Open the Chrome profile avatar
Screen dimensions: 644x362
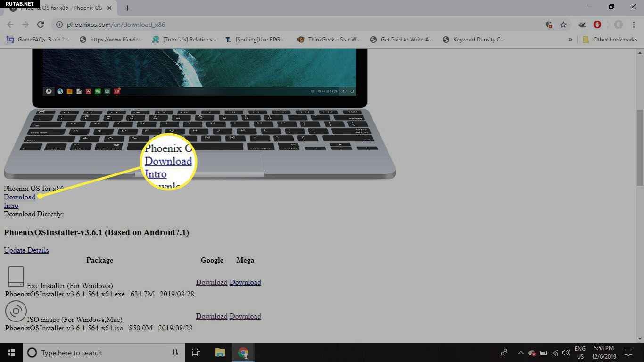pos(619,25)
